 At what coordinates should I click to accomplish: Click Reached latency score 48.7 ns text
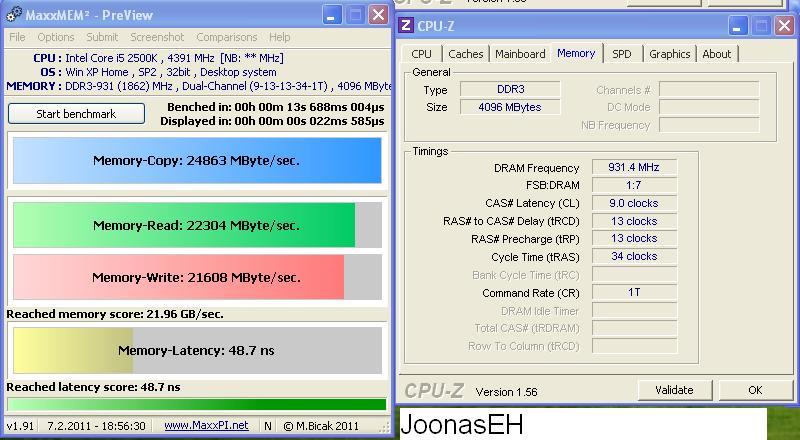click(93, 387)
